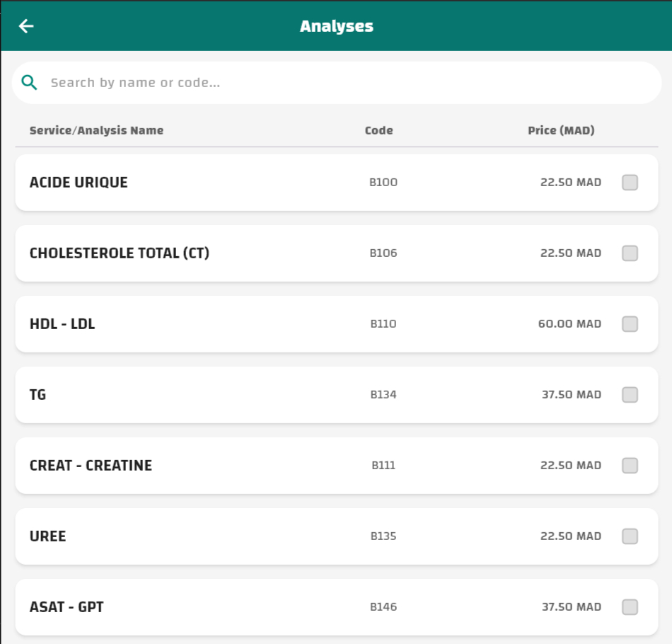672x644 pixels.
Task: Select the CREAT - CREATINE row name
Action: click(x=91, y=466)
